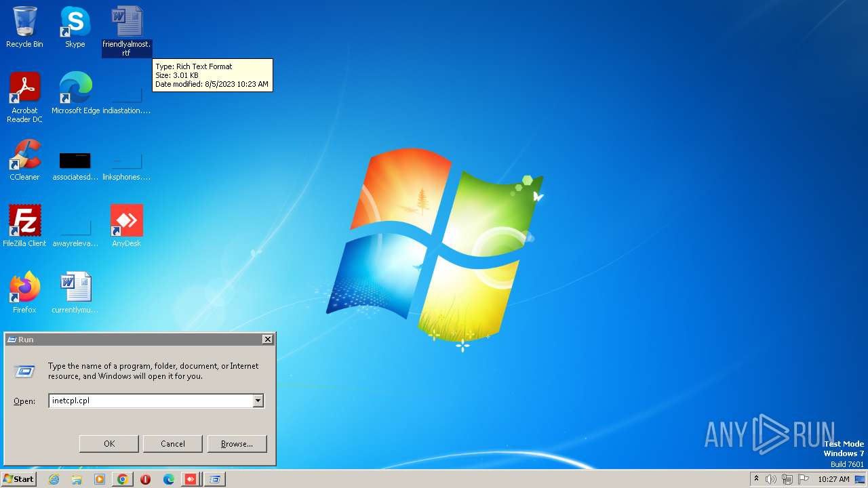The width and height of the screenshot is (868, 488).
Task: Select the AnyDesk desktop shortcut
Action: 127,226
